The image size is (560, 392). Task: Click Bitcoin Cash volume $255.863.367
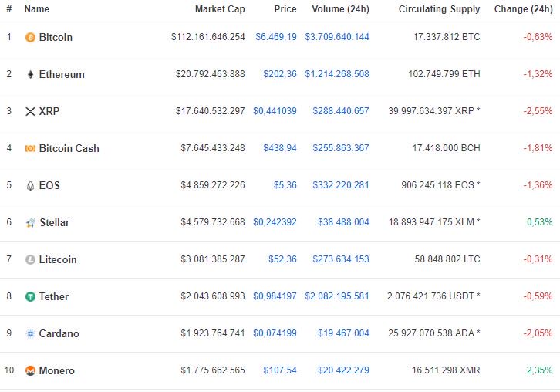(x=341, y=148)
